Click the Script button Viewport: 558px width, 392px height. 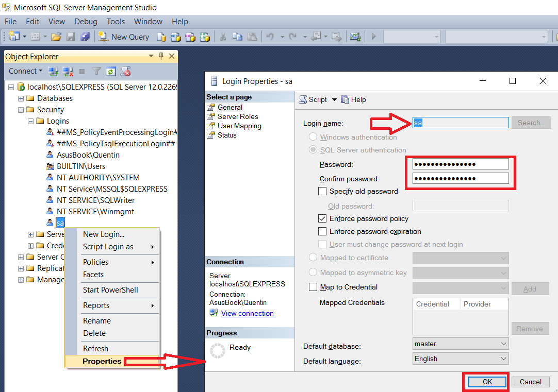pyautogui.click(x=313, y=99)
